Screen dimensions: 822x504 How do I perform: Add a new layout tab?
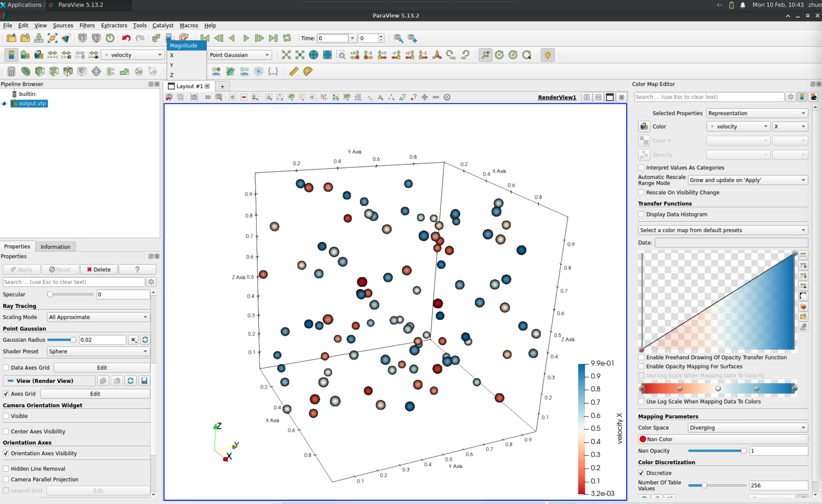tap(222, 86)
